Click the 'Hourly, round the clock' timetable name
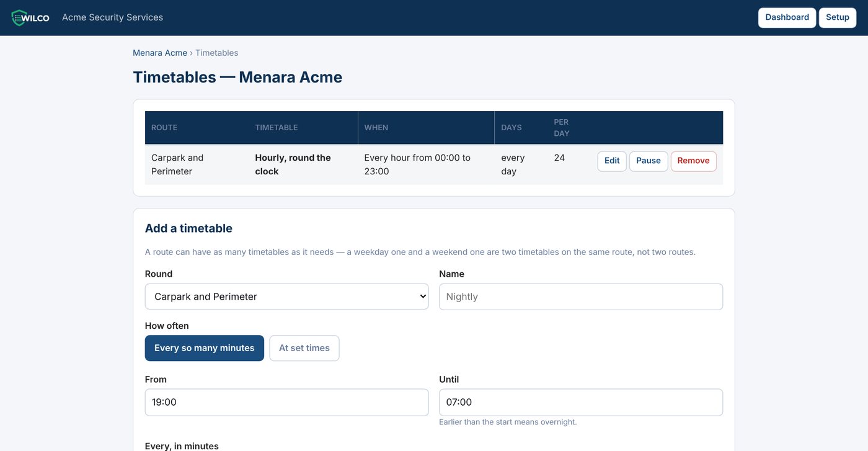 293,164
